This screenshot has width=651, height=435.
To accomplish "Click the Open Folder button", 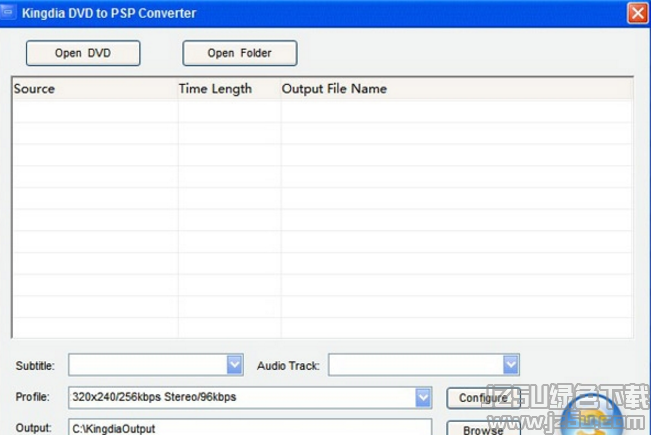I will coord(240,53).
